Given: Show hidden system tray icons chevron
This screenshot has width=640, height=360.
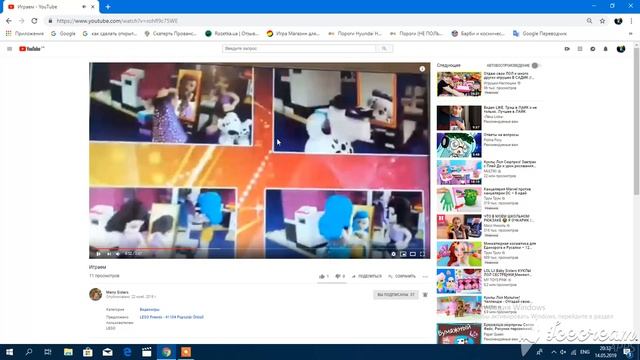Looking at the screenshot, I should click(553, 352).
